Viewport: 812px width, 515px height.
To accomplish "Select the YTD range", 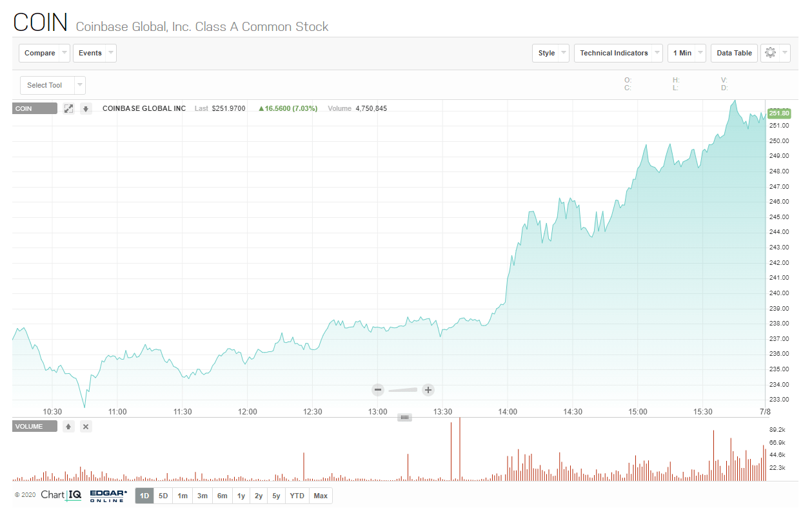I will pyautogui.click(x=297, y=496).
